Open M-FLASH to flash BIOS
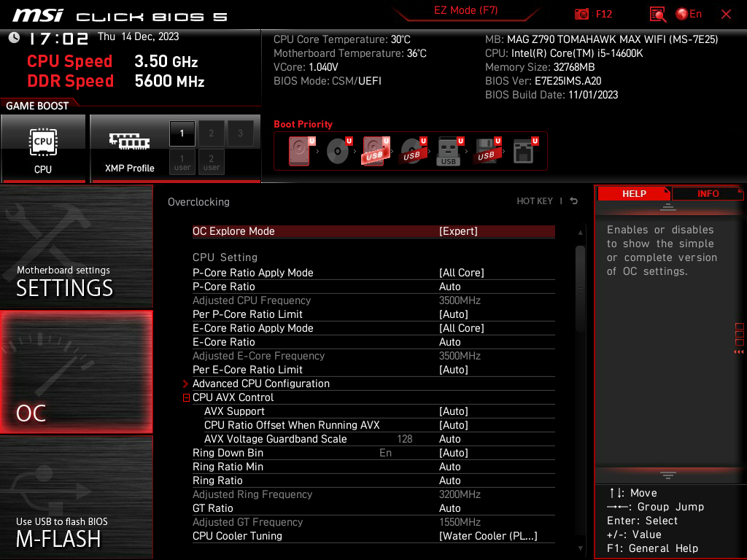Viewport: 747px width, 560px height. (76, 497)
